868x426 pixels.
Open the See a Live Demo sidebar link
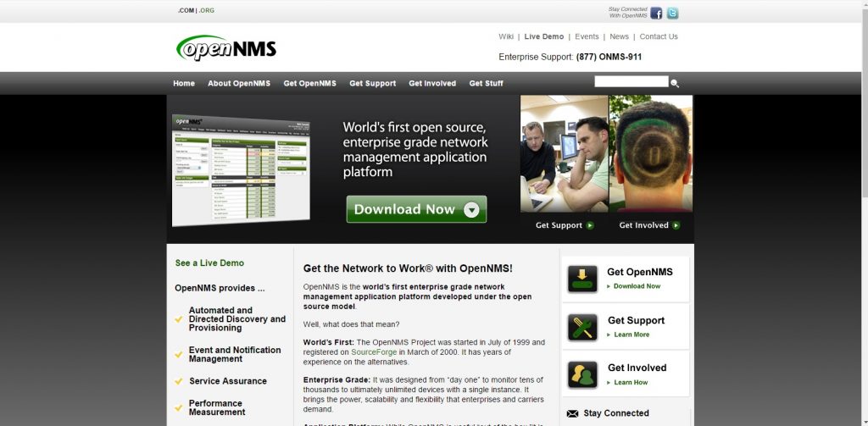point(209,263)
